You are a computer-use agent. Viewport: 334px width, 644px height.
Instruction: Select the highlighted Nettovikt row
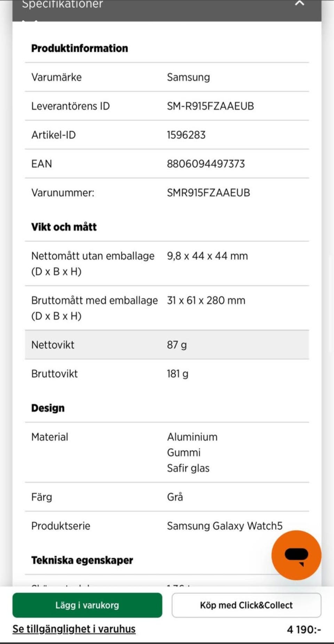(x=167, y=345)
